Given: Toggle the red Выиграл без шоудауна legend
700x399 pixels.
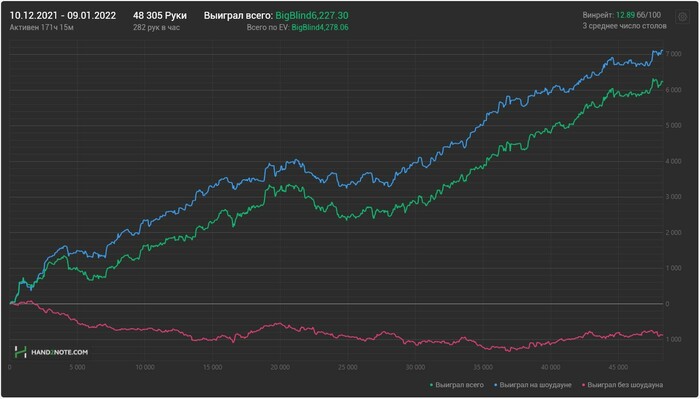Looking at the screenshot, I should point(623,384).
